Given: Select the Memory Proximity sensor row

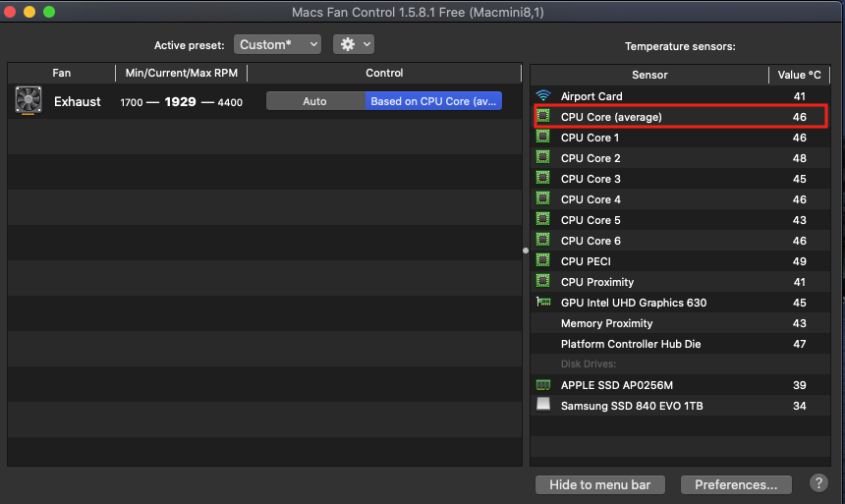Looking at the screenshot, I should 680,323.
